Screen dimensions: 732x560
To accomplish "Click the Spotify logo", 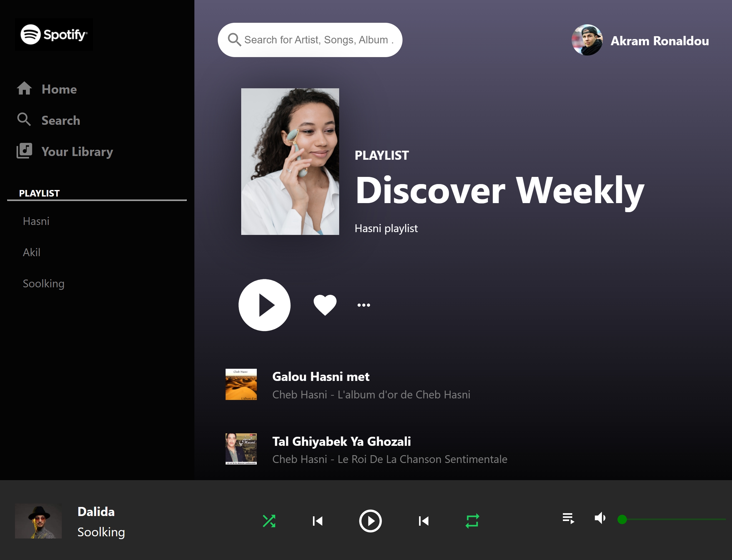I will pyautogui.click(x=54, y=34).
